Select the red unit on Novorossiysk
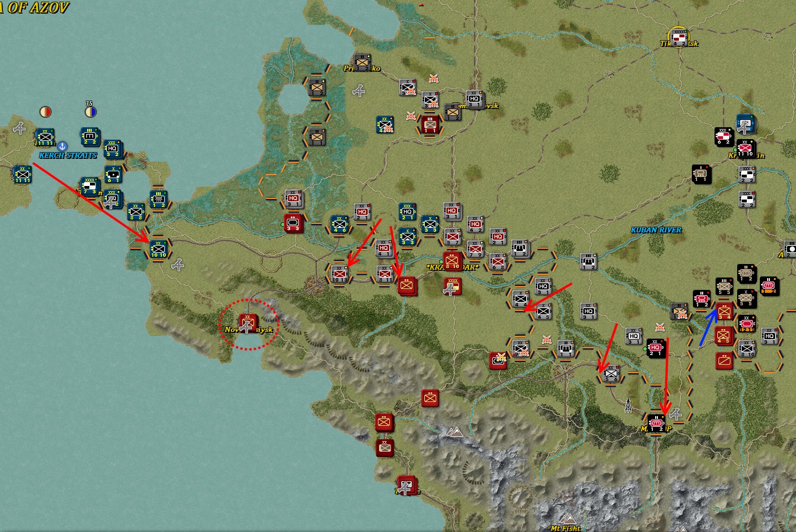796x532 pixels. click(247, 323)
